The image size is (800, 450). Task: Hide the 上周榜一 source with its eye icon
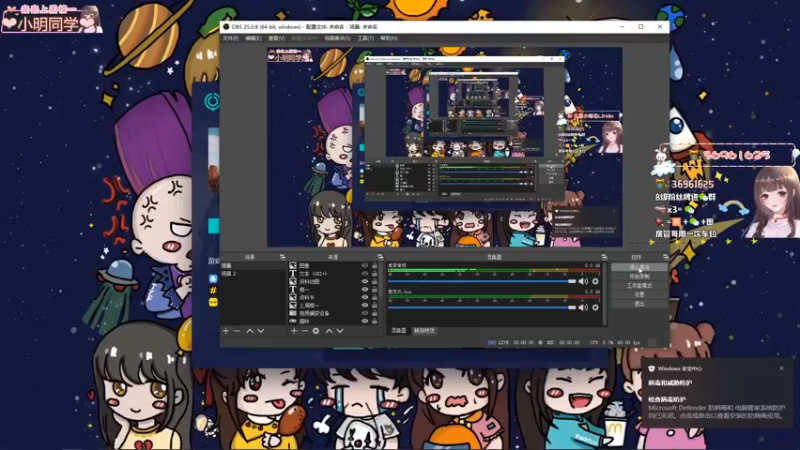tap(365, 305)
